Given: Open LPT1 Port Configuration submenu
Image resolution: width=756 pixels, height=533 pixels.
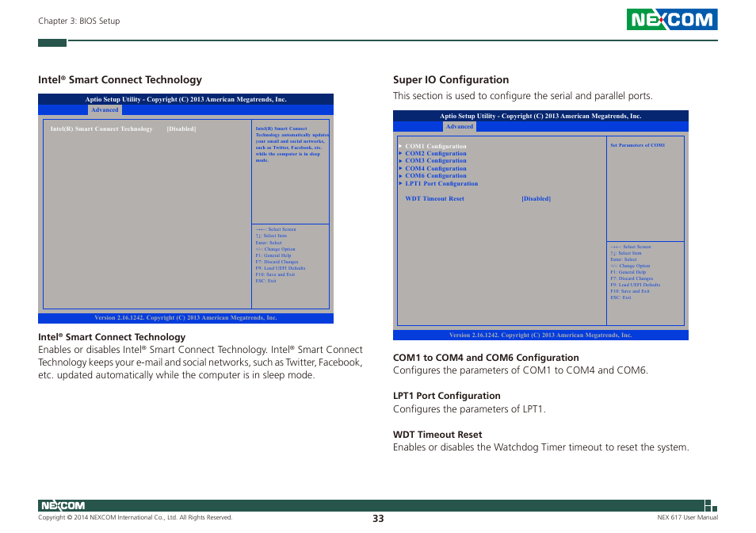Looking at the screenshot, I should [x=441, y=183].
